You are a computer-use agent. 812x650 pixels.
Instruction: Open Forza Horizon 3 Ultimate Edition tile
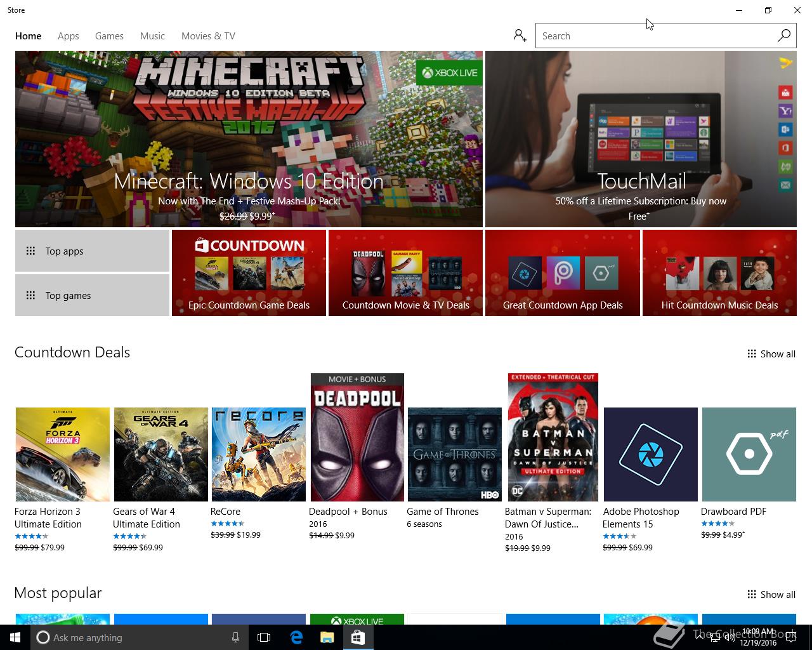click(63, 454)
